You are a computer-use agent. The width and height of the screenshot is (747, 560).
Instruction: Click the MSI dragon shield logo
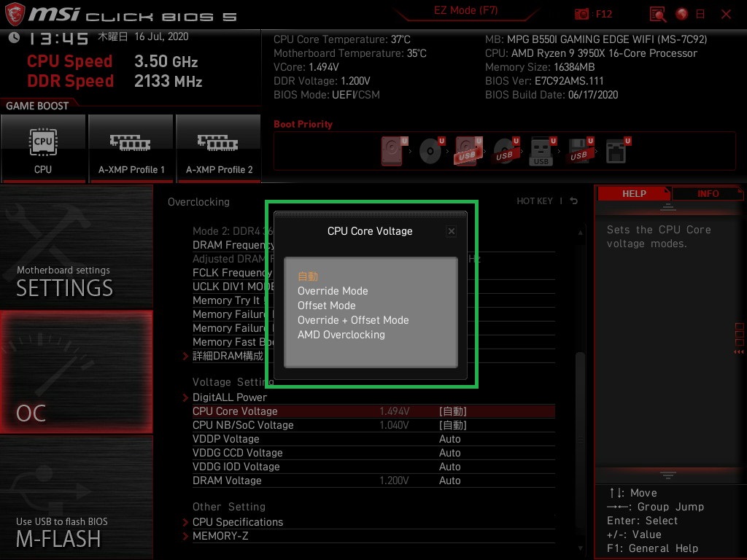pos(15,15)
